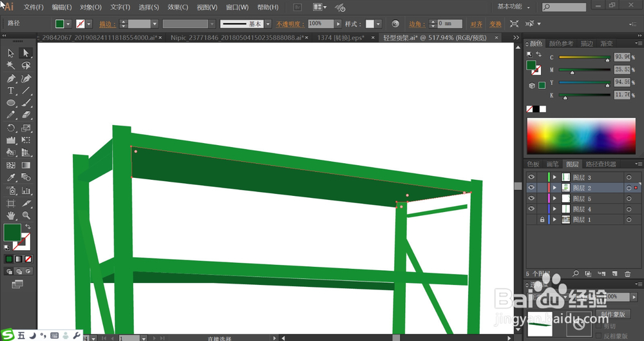Switch to the 路径查找器 tab
Screen dimensions: 644x341
point(601,164)
